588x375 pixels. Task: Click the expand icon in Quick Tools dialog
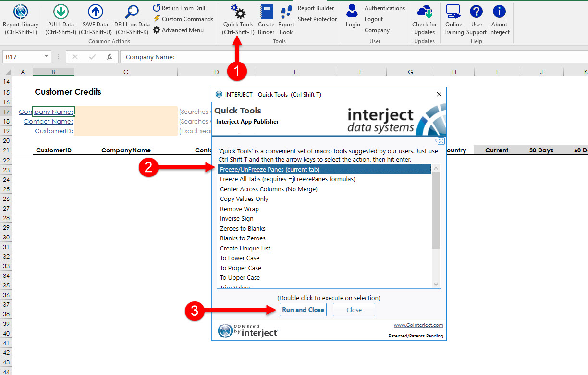coord(441,141)
